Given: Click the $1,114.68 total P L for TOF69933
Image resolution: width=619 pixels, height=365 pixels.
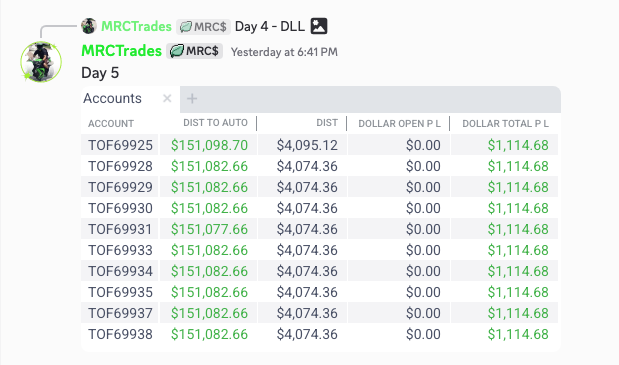Looking at the screenshot, I should [518, 250].
